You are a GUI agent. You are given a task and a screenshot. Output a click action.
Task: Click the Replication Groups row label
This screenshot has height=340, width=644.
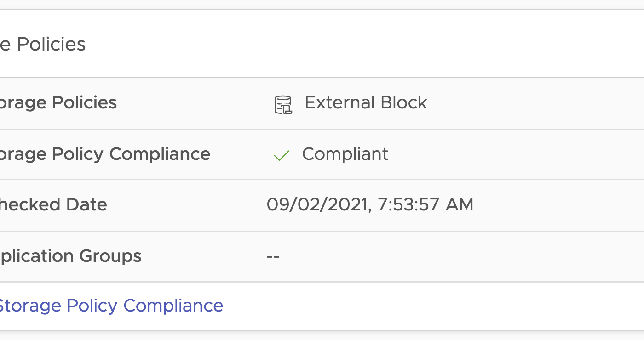(x=70, y=256)
